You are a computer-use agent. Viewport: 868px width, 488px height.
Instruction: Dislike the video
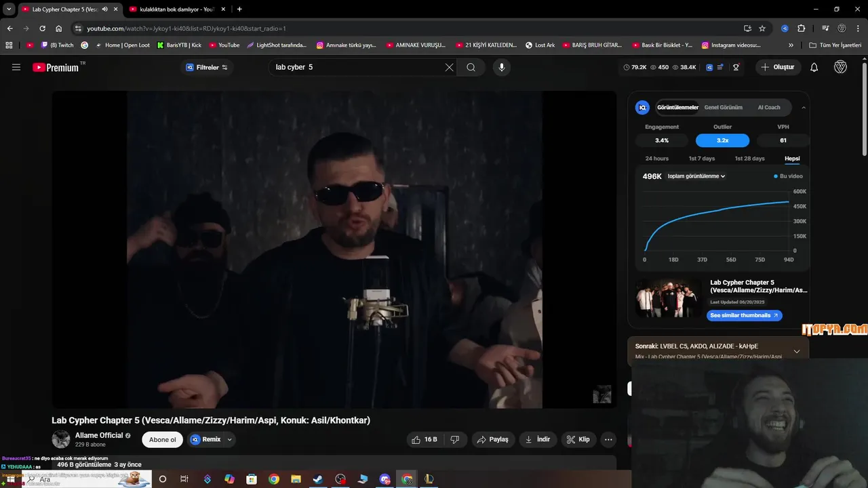(x=455, y=439)
